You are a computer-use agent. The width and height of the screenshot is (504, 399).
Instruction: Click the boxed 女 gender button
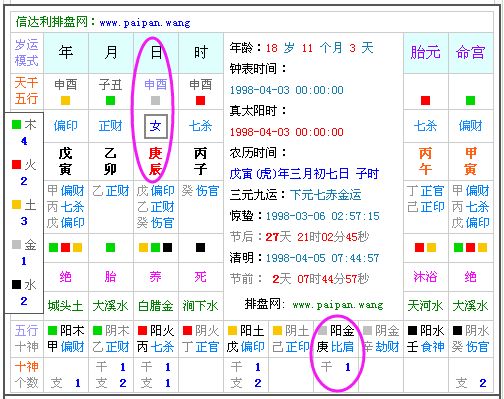155,126
